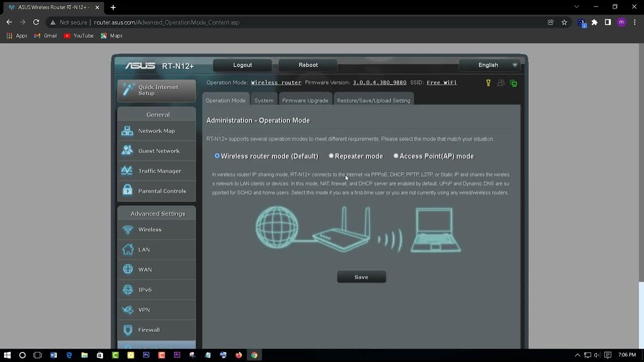This screenshot has height=362, width=644.
Task: Open the taskbar volume control
Action: tap(597, 355)
